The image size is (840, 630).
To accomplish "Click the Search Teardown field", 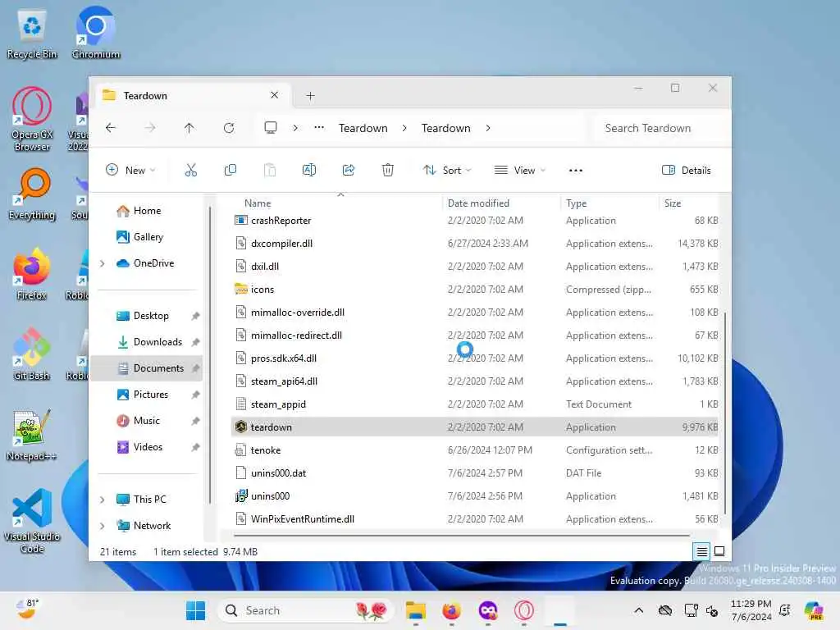I will [x=662, y=128].
